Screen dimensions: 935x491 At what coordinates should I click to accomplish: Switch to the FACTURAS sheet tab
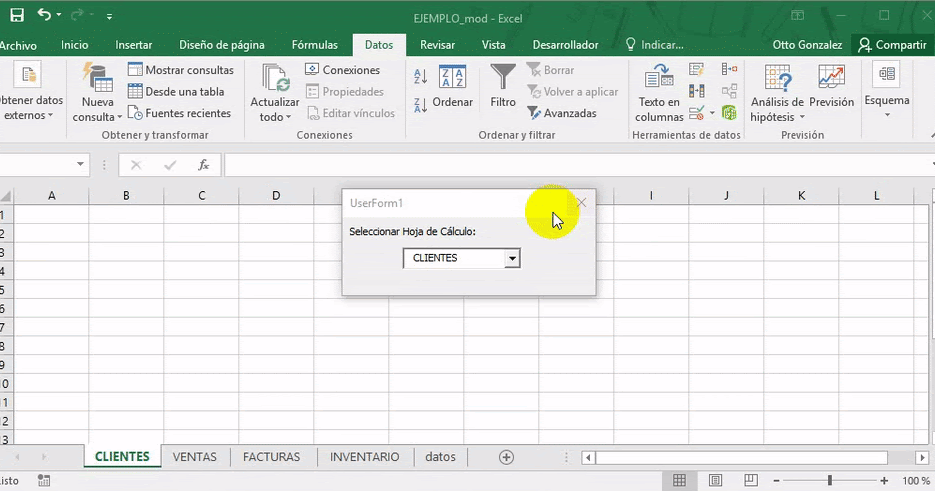pos(271,456)
